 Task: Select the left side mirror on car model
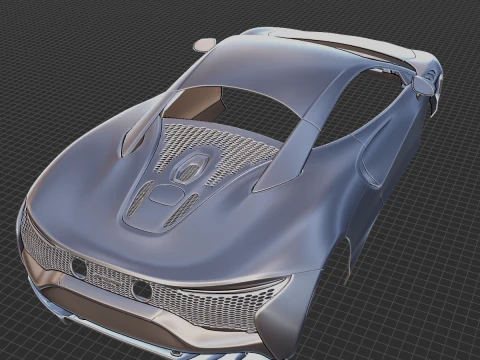pyautogui.click(x=205, y=44)
